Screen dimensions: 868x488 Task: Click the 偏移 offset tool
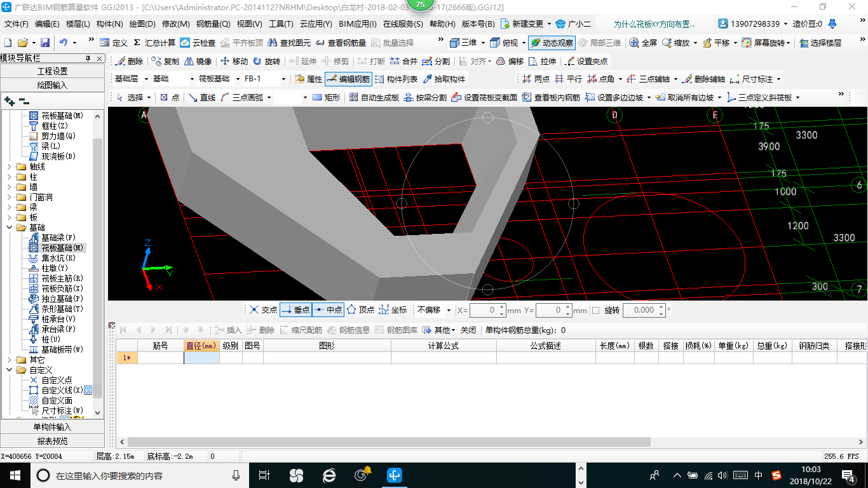point(510,62)
